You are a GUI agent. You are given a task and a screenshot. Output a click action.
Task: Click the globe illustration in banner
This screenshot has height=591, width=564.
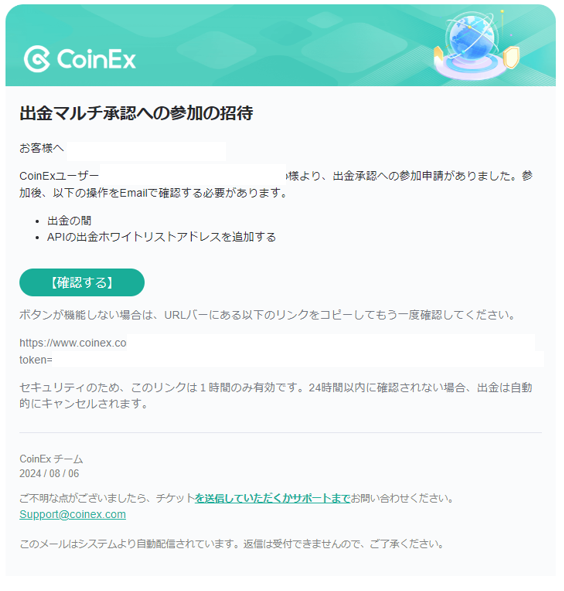tap(470, 38)
